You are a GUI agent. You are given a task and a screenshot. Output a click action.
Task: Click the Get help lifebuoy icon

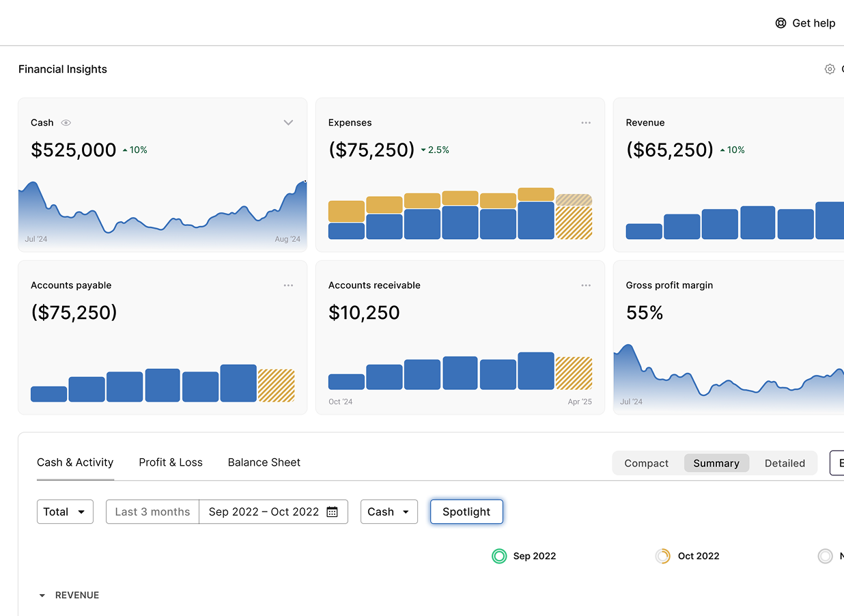click(x=780, y=23)
